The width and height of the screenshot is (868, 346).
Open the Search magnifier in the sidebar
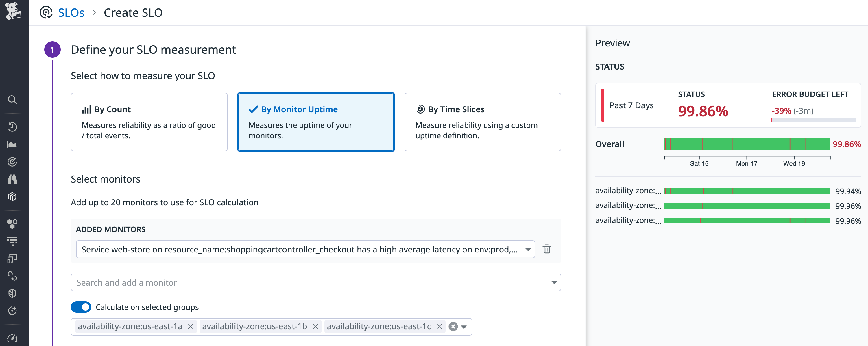[13, 100]
